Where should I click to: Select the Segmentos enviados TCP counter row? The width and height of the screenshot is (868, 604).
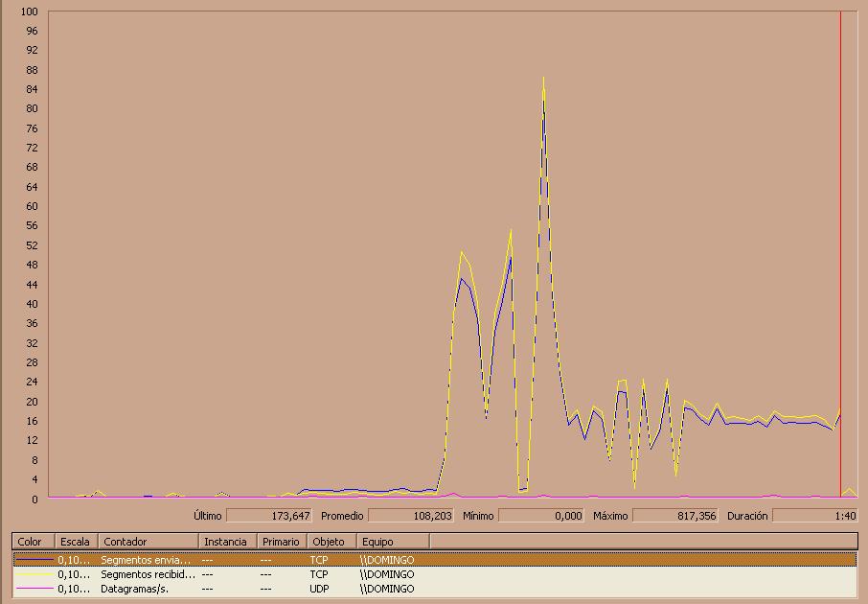pyautogui.click(x=435, y=560)
